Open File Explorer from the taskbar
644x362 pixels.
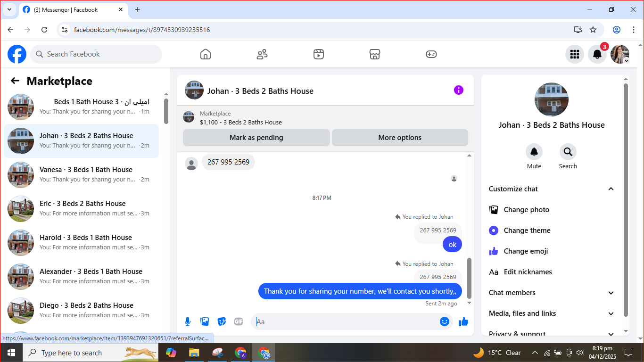[194, 353]
